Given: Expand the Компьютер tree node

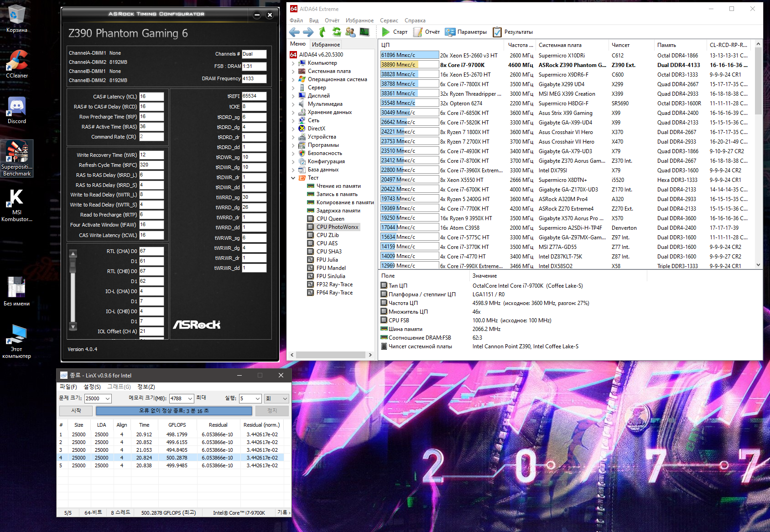Looking at the screenshot, I should [293, 63].
